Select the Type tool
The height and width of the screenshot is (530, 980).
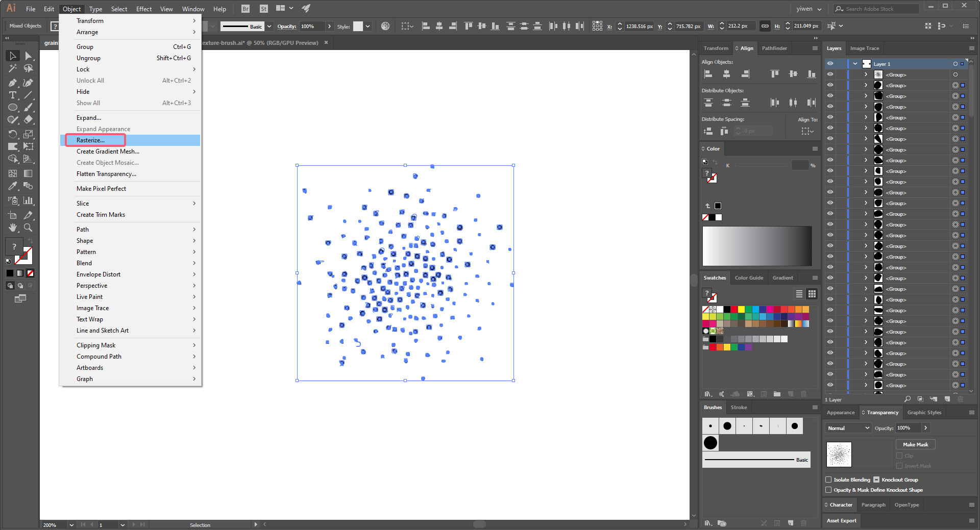[x=13, y=95]
